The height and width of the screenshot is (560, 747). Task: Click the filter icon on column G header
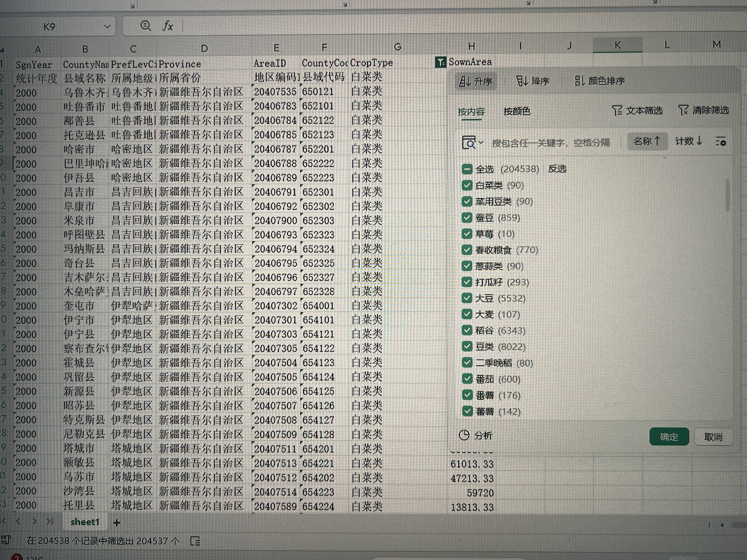click(440, 62)
